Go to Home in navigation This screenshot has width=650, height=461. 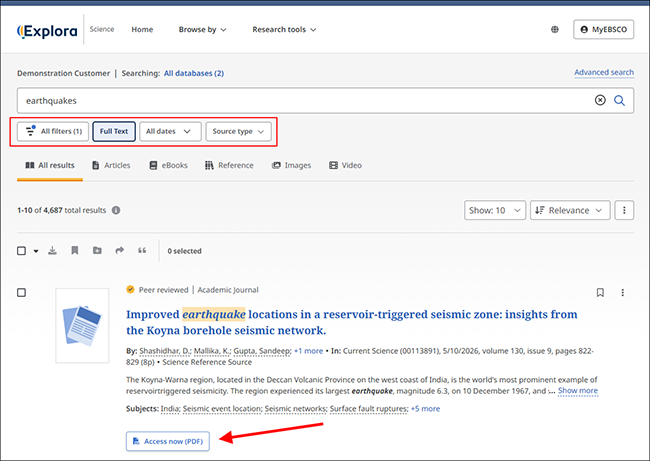click(x=142, y=29)
